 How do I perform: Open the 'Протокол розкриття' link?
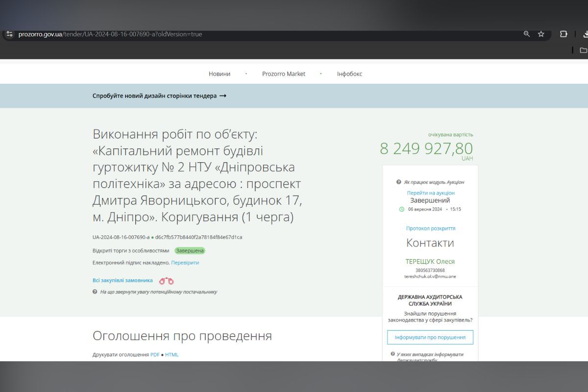click(430, 228)
